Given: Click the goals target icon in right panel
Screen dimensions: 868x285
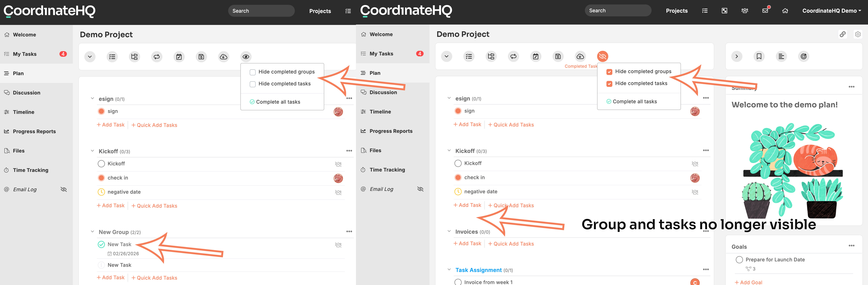Looking at the screenshot, I should tap(804, 56).
